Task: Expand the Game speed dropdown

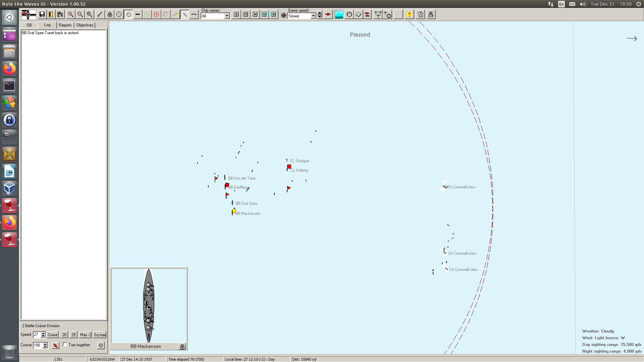Action: coord(313,16)
